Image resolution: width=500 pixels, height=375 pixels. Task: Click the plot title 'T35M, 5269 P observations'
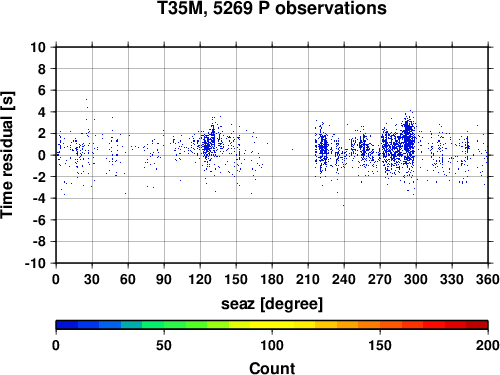click(272, 8)
